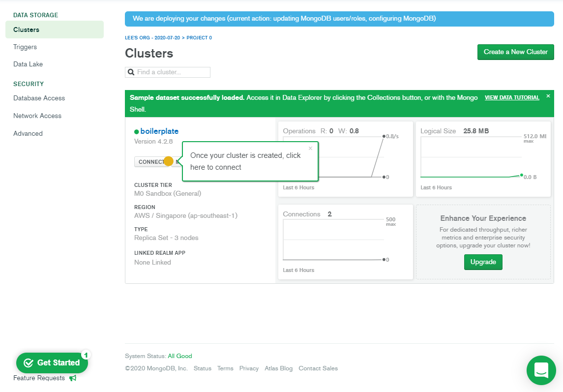Focus the Find a cluster search field

pyautogui.click(x=168, y=72)
